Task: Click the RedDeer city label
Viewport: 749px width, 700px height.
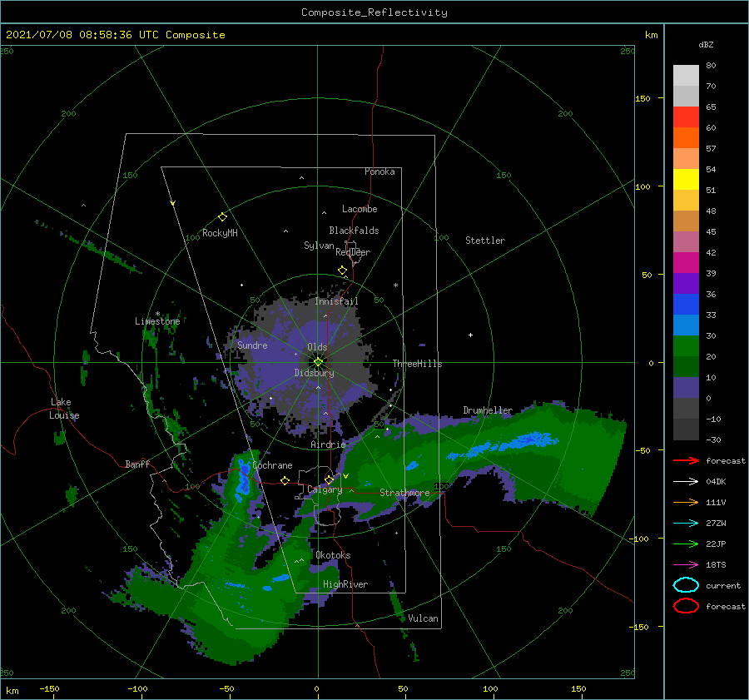Action: (x=353, y=252)
